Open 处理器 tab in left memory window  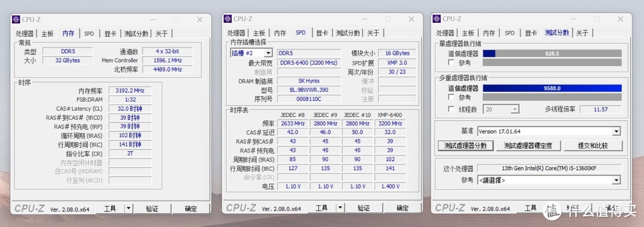pos(24,33)
